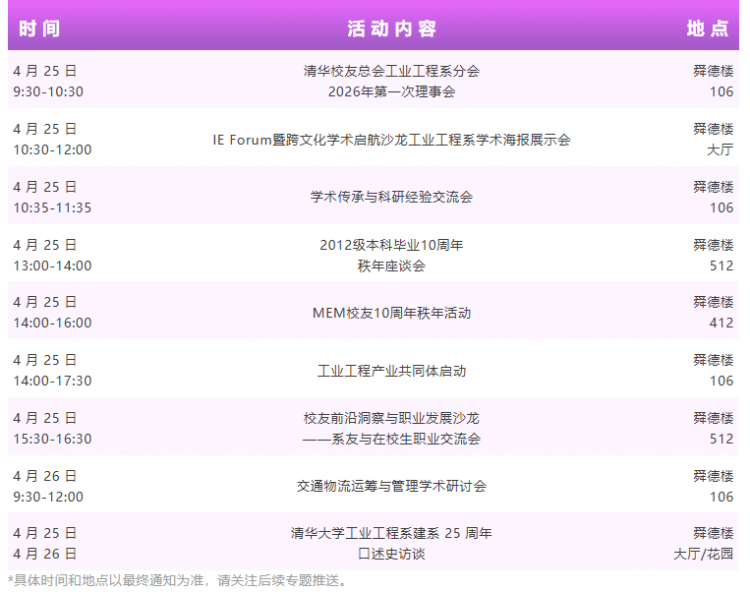
Task: Click the 舜德楼 412 location cell
Action: tap(713, 313)
